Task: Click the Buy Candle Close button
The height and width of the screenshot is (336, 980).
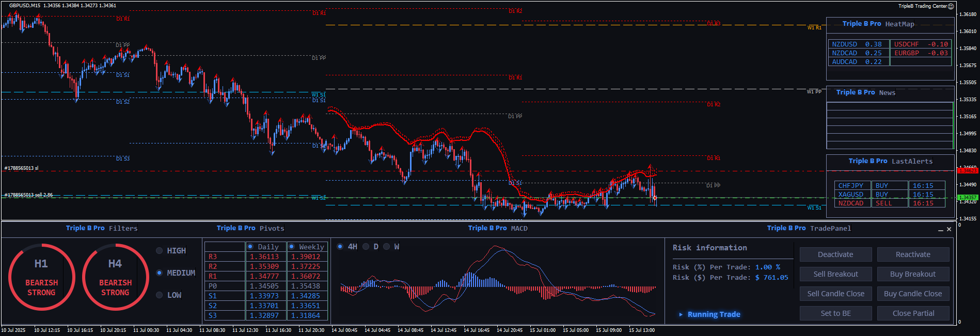Action: pos(913,294)
